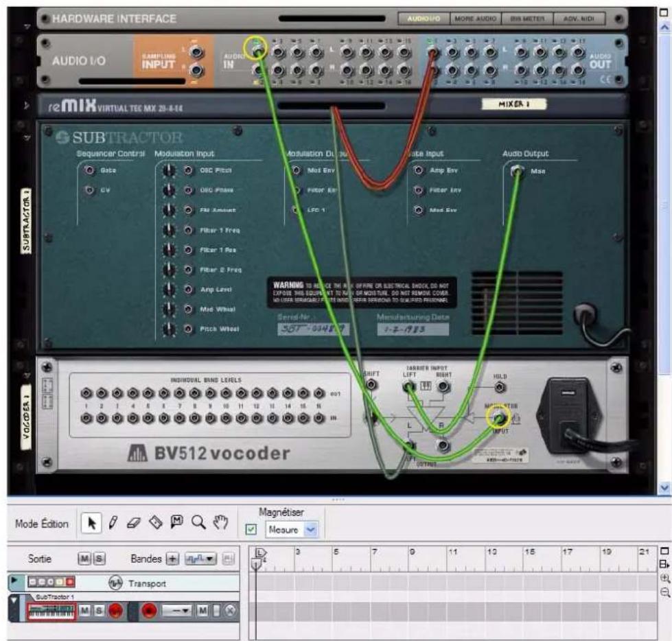Click the SubTractor 1 keyboard track icon
Viewport: 672px width, 641px height.
click(51, 611)
